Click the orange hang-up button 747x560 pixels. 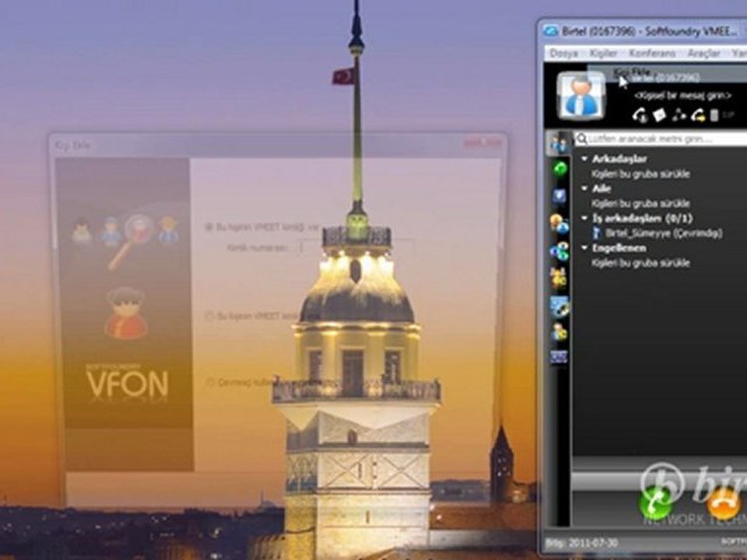[724, 503]
